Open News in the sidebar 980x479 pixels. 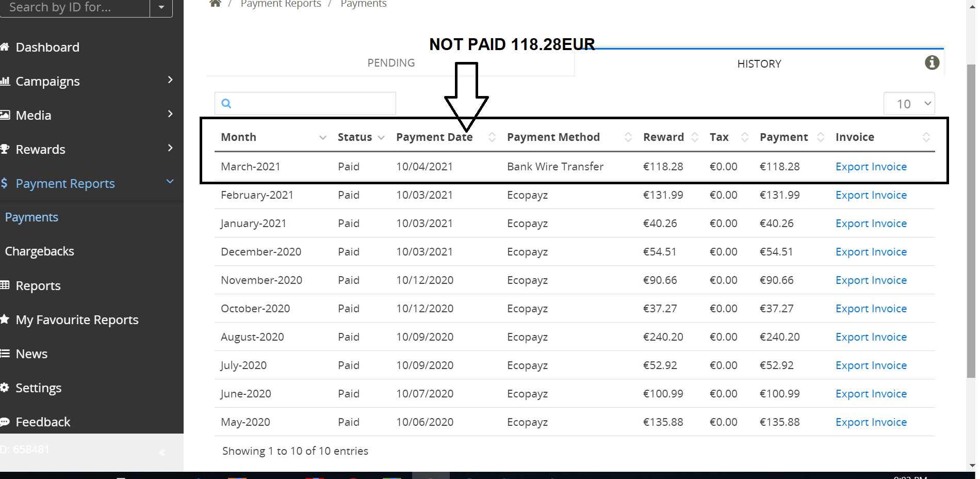click(x=31, y=354)
